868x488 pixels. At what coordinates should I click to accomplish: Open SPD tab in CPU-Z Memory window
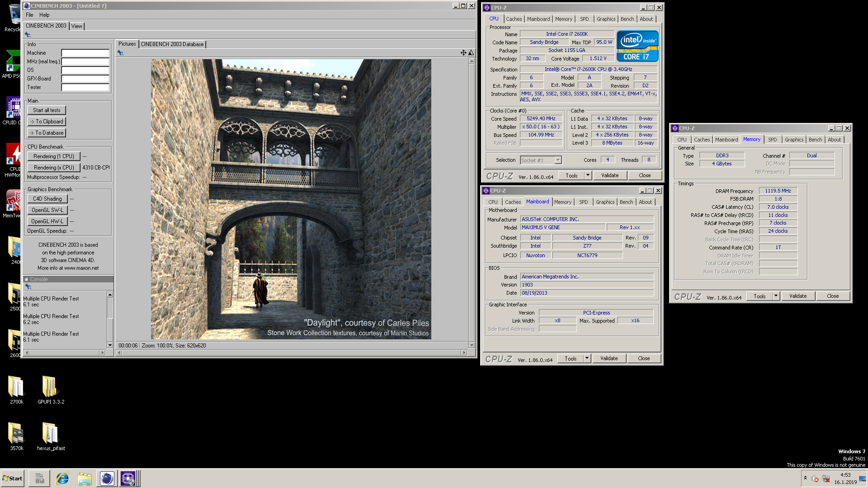[x=773, y=140]
